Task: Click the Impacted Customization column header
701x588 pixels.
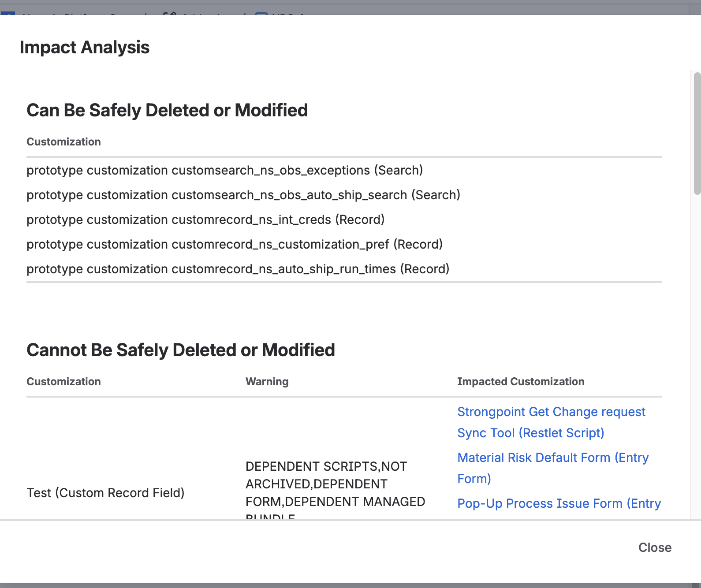Action: click(x=521, y=381)
